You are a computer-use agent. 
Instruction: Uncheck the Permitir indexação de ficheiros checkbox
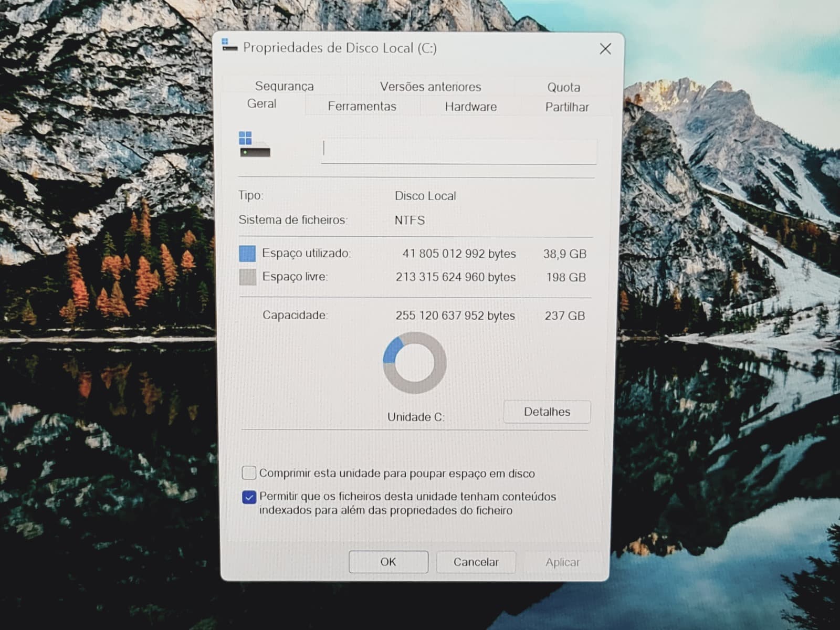click(249, 497)
